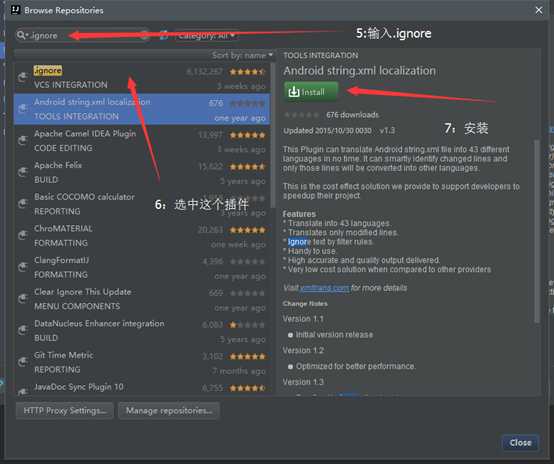Screen dimensions: 554x464
Task: Select the Apache Felix plugin
Action: pyautogui.click(x=142, y=172)
